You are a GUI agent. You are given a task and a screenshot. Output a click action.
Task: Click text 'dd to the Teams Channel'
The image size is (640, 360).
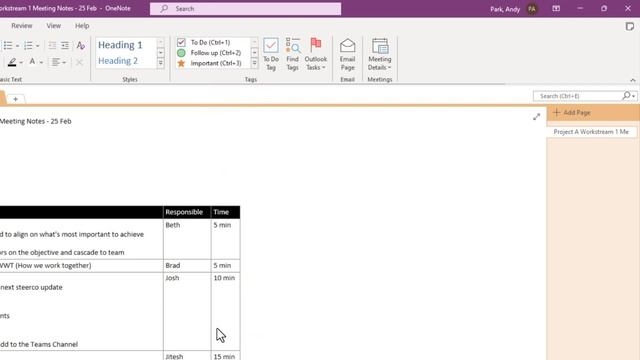click(x=39, y=344)
